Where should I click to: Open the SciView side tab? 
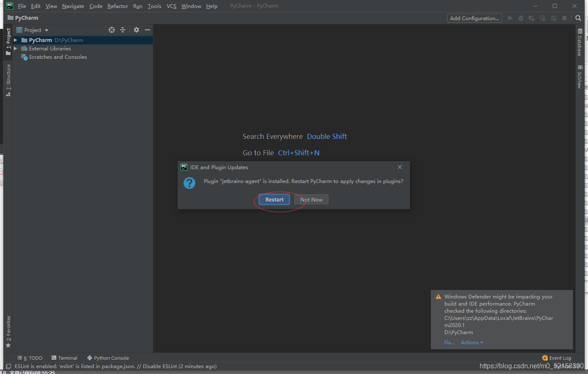click(580, 76)
